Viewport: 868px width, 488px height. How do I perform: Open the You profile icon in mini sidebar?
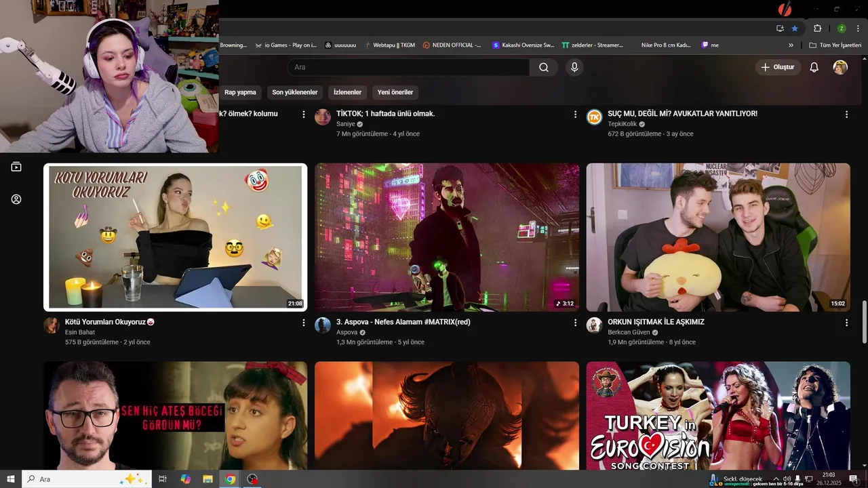(x=16, y=199)
